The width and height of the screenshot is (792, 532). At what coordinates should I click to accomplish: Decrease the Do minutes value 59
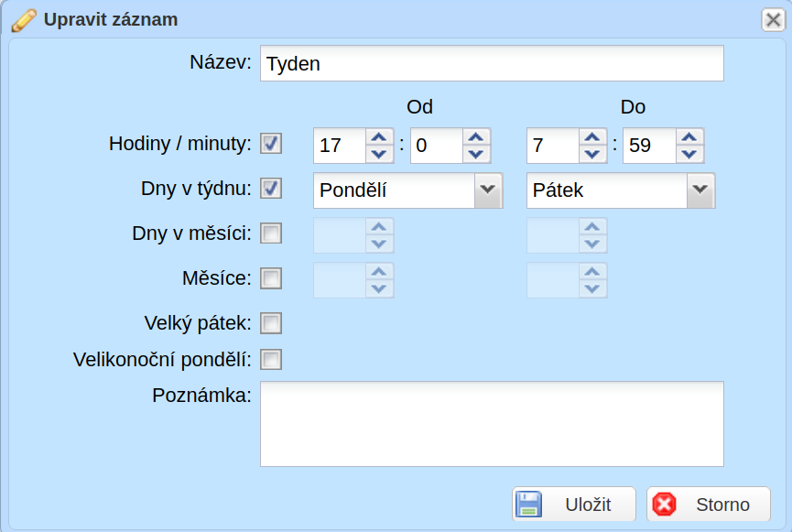689,154
